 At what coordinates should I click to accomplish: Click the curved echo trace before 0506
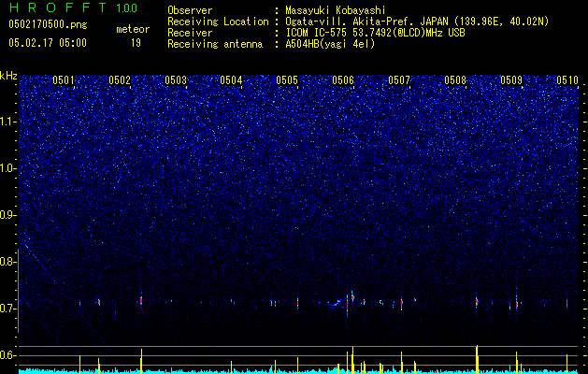click(x=335, y=303)
